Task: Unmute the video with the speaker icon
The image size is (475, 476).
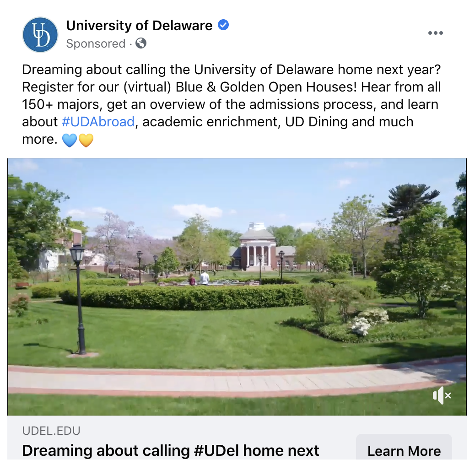Action: pyautogui.click(x=442, y=395)
